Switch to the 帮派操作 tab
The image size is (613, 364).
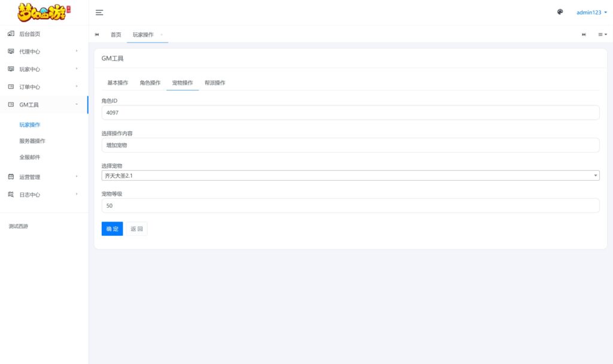coord(215,83)
